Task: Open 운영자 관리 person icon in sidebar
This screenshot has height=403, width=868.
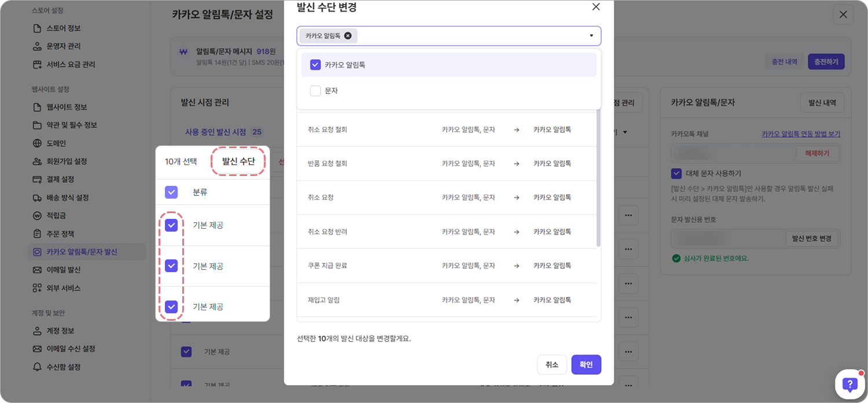Action: point(37,46)
